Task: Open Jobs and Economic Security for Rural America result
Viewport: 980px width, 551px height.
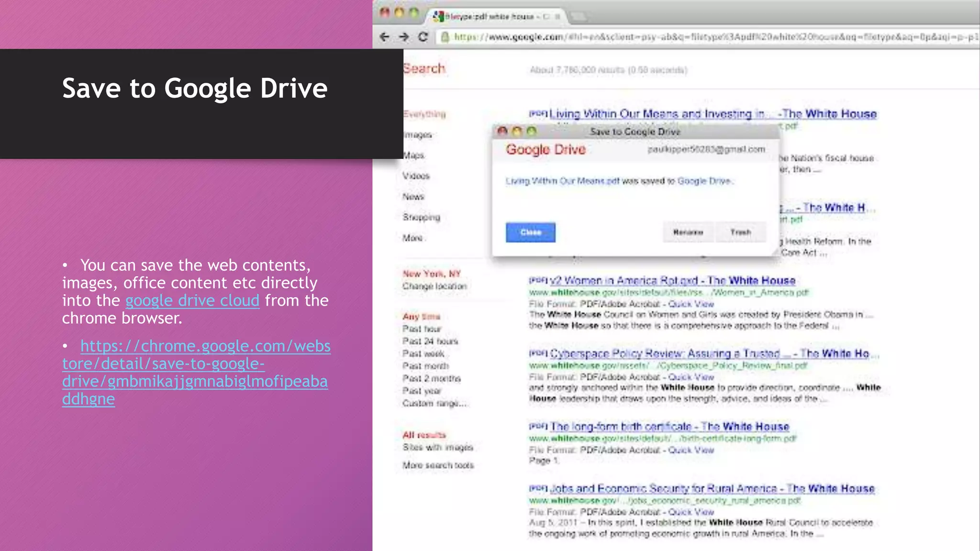Action: (x=712, y=489)
